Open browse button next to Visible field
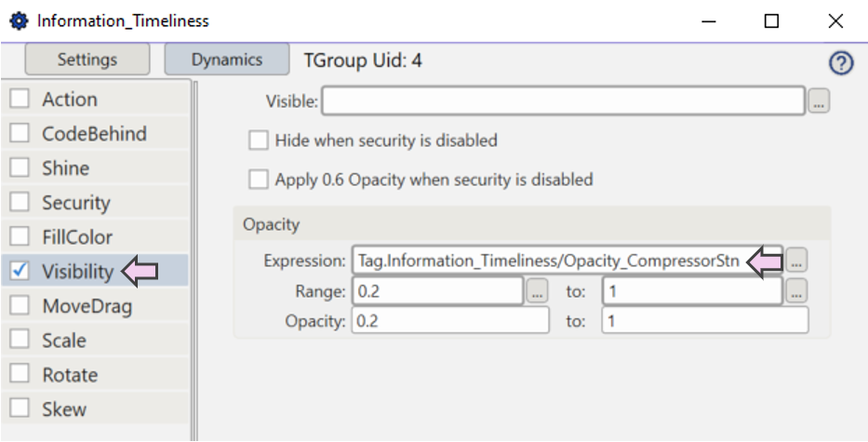 coord(818,101)
